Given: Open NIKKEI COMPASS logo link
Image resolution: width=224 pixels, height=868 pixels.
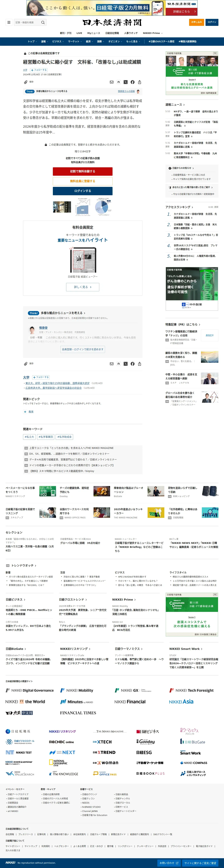Looking at the screenshot, I should point(194,763).
